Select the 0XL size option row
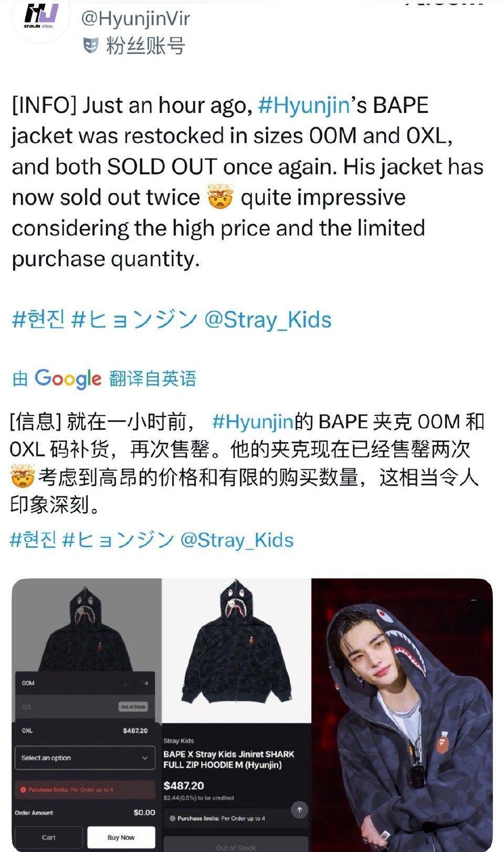The width and height of the screenshot is (504, 852). pyautogui.click(x=85, y=731)
